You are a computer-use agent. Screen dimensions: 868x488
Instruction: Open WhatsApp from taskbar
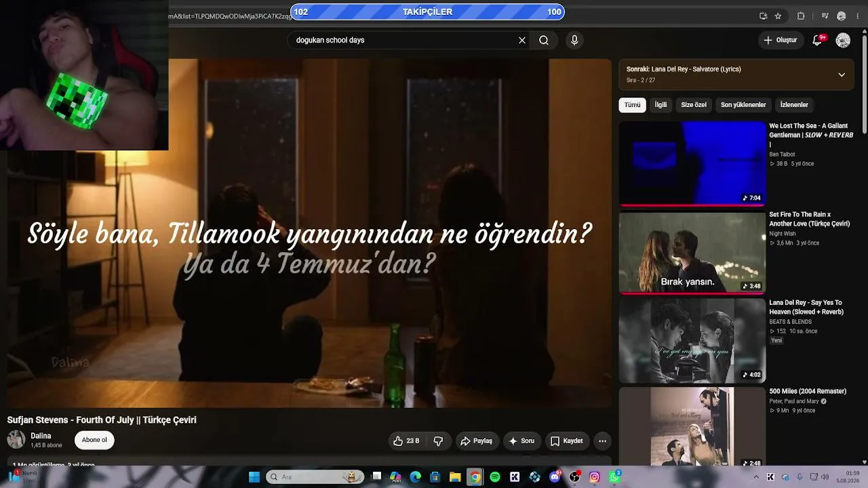pos(614,477)
